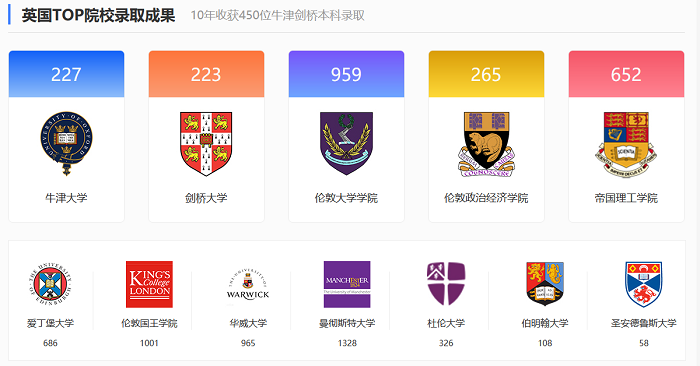The width and height of the screenshot is (700, 366).
Task: Click the Cambridge University shield logo
Action: [x=206, y=143]
